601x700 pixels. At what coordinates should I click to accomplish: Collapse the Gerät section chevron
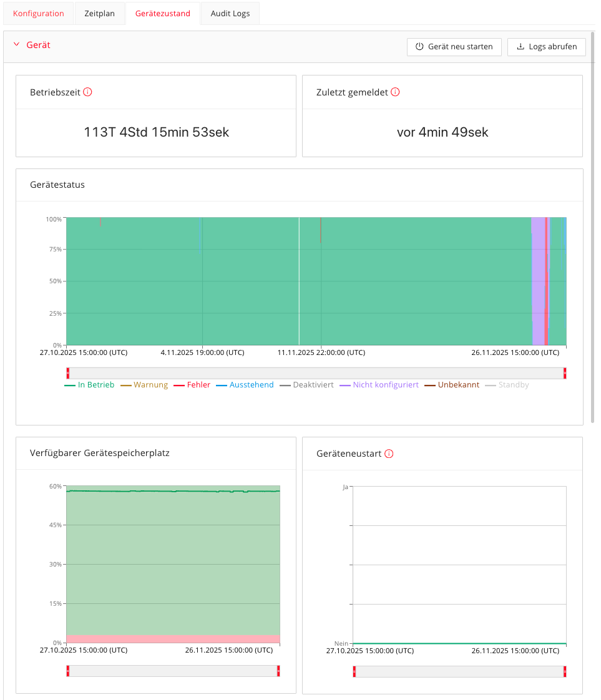pos(16,45)
